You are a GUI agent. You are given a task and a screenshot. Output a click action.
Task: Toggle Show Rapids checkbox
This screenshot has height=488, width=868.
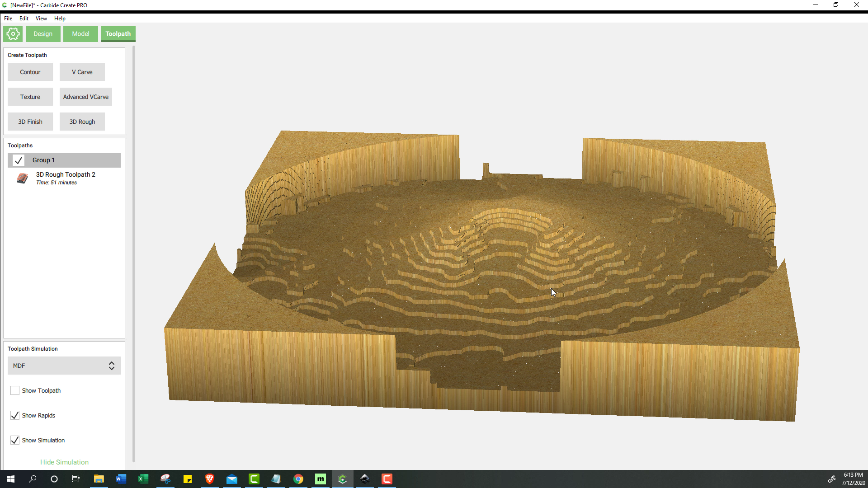(x=15, y=415)
